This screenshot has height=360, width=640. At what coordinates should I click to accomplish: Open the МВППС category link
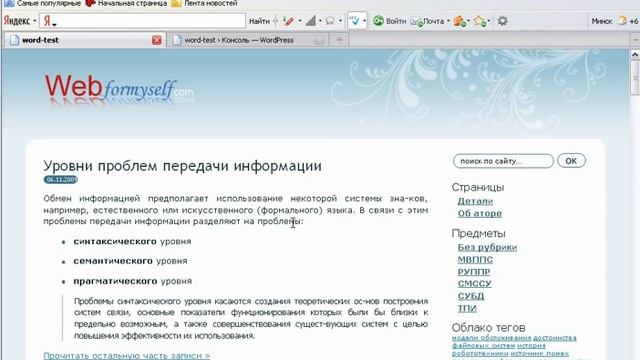tap(475, 260)
